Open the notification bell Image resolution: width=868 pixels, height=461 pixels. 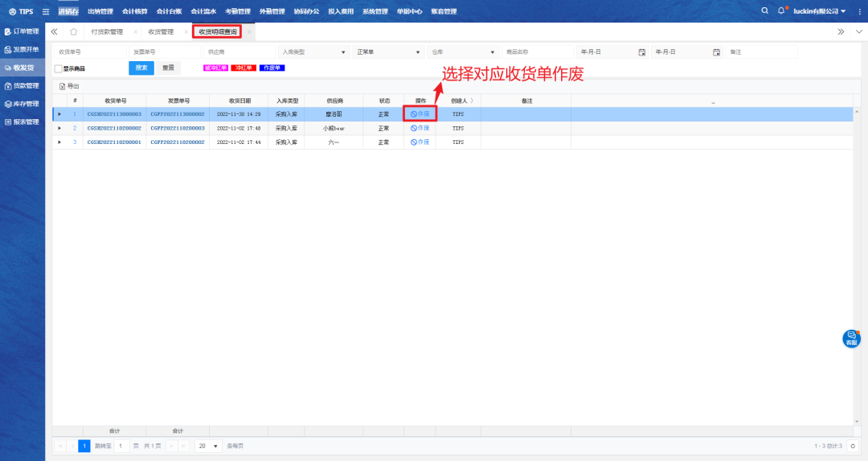(x=780, y=11)
